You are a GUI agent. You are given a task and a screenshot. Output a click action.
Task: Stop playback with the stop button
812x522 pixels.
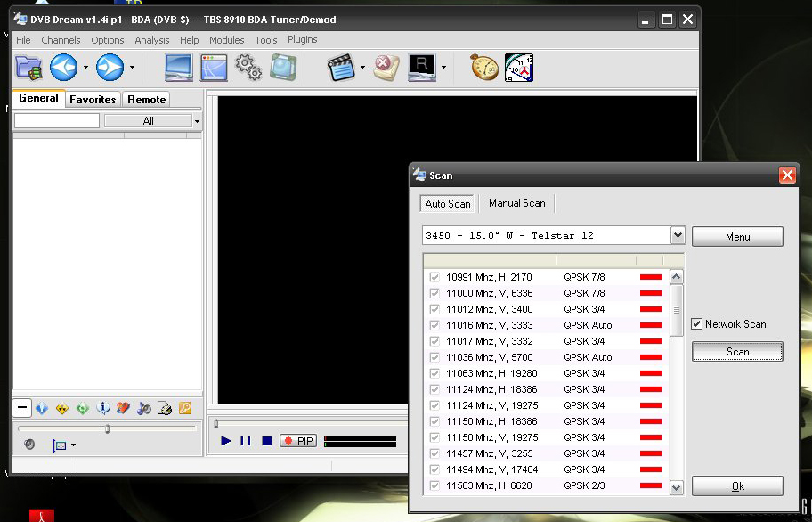[x=267, y=441]
